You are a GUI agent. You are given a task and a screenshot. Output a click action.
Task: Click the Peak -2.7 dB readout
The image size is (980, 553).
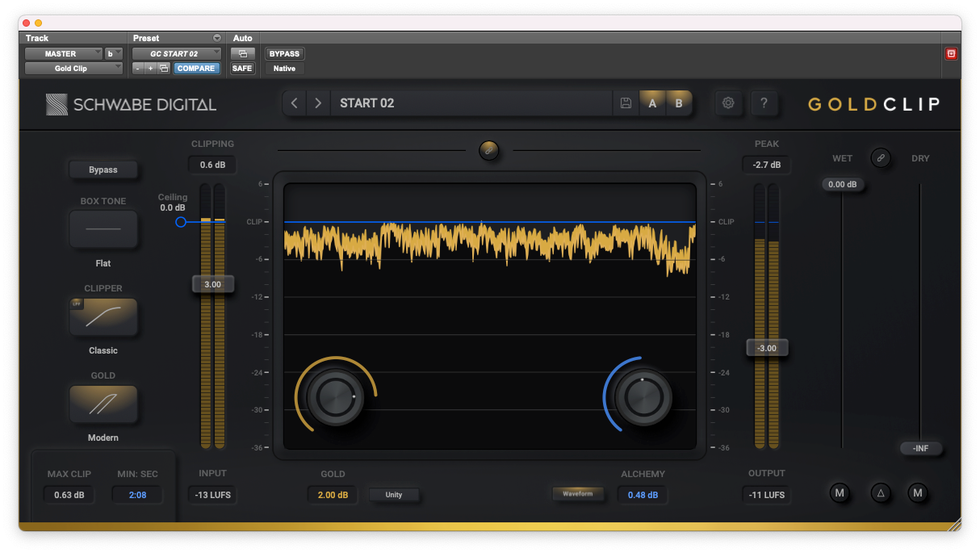pos(766,165)
